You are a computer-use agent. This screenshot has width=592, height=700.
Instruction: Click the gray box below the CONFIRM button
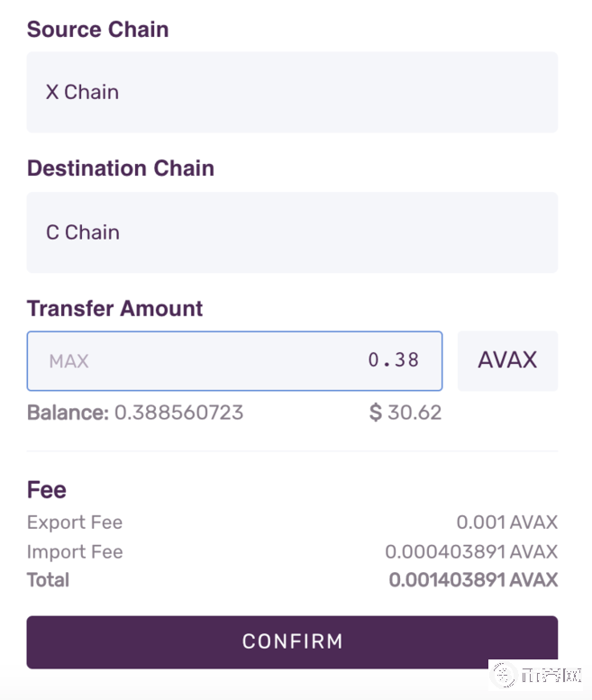pyautogui.click(x=535, y=674)
